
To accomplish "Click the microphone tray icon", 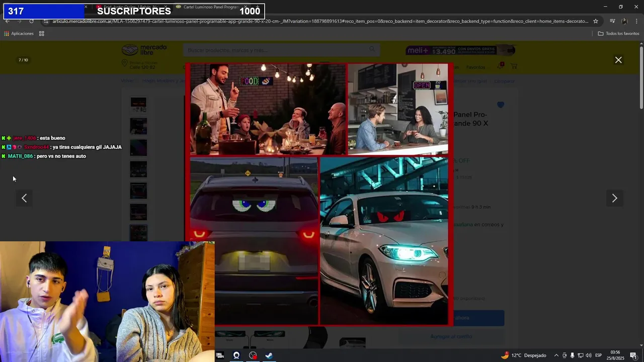I will click(572, 355).
